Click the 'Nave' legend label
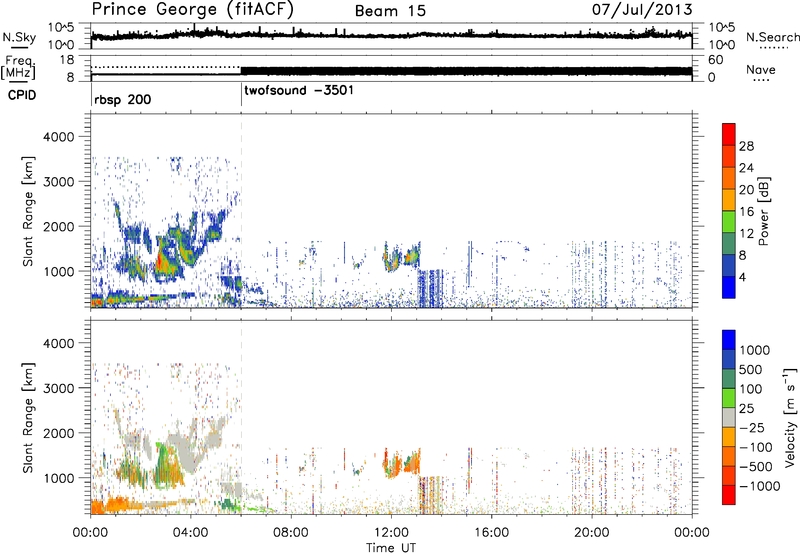The width and height of the screenshot is (800, 554). click(761, 69)
